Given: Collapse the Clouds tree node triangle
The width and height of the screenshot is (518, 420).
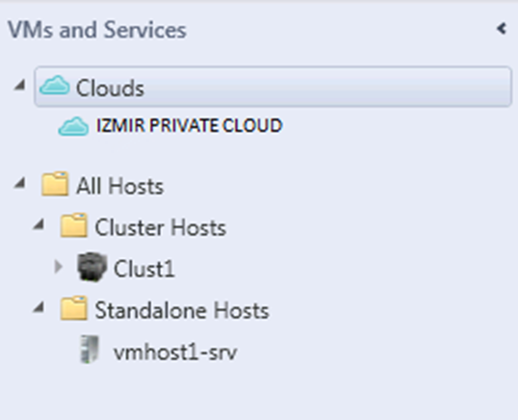Looking at the screenshot, I should pos(20,86).
